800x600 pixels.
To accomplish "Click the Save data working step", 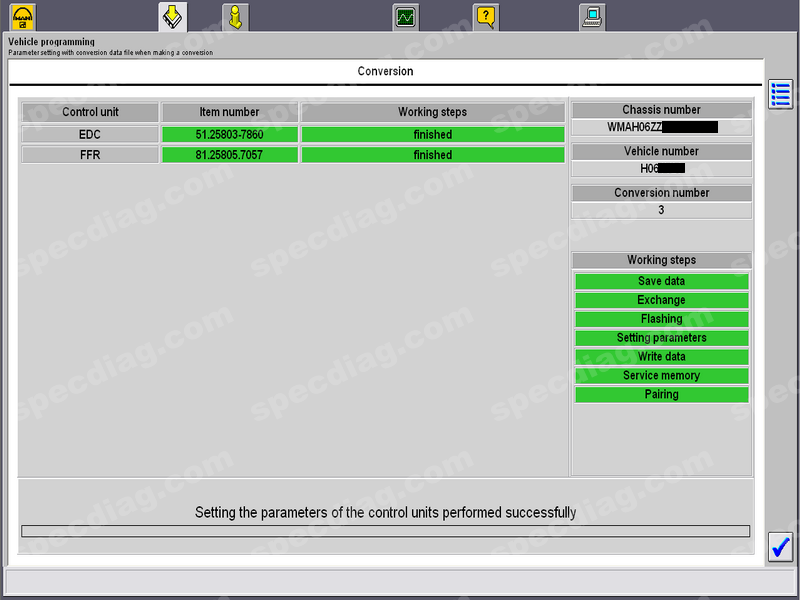I will 661,281.
